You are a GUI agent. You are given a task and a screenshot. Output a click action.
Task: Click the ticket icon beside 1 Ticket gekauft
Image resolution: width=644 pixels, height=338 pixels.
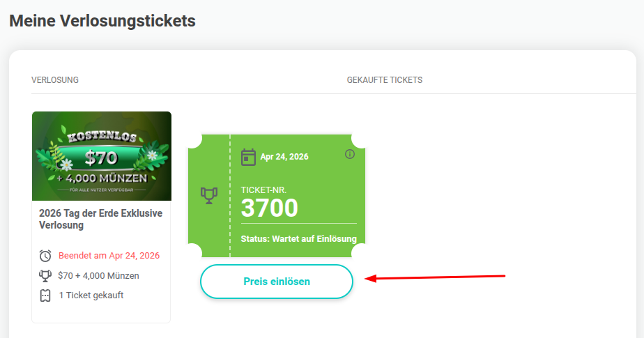coord(45,295)
